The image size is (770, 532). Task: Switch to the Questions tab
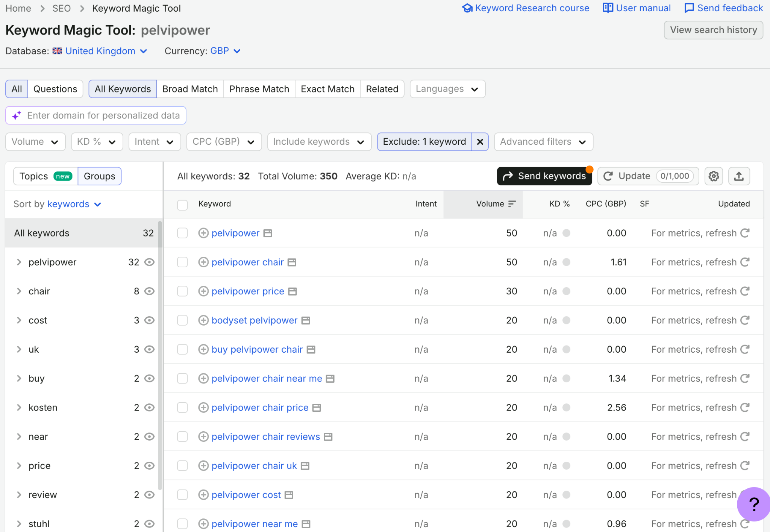[x=55, y=89]
